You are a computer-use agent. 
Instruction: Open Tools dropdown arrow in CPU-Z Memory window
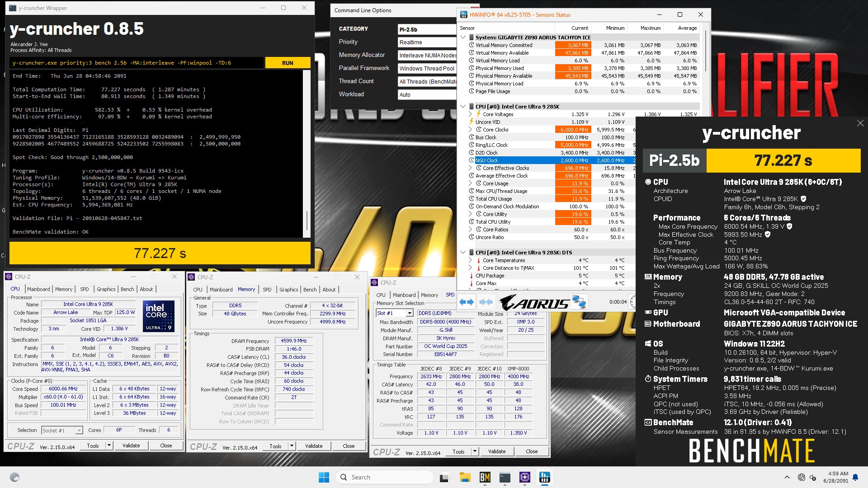(x=292, y=446)
